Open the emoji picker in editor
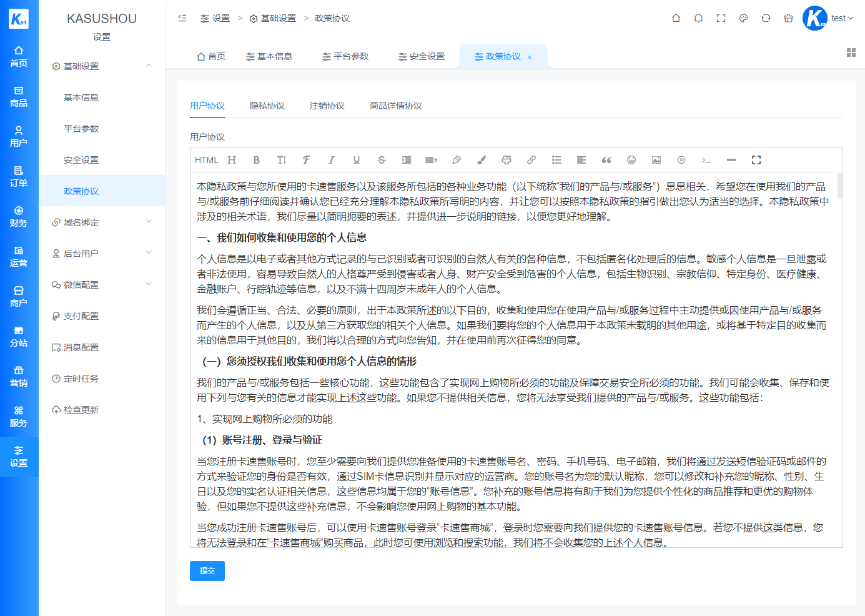This screenshot has width=865, height=616. (x=631, y=160)
